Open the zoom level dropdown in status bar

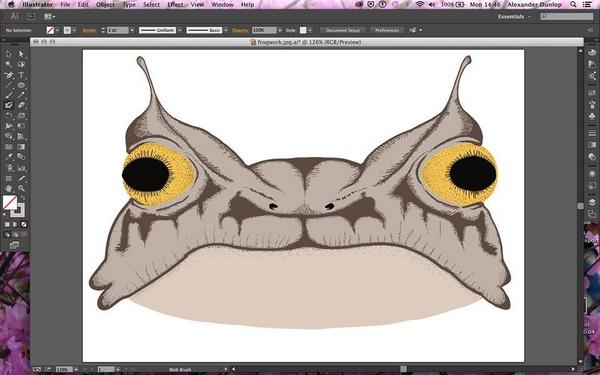click(77, 369)
